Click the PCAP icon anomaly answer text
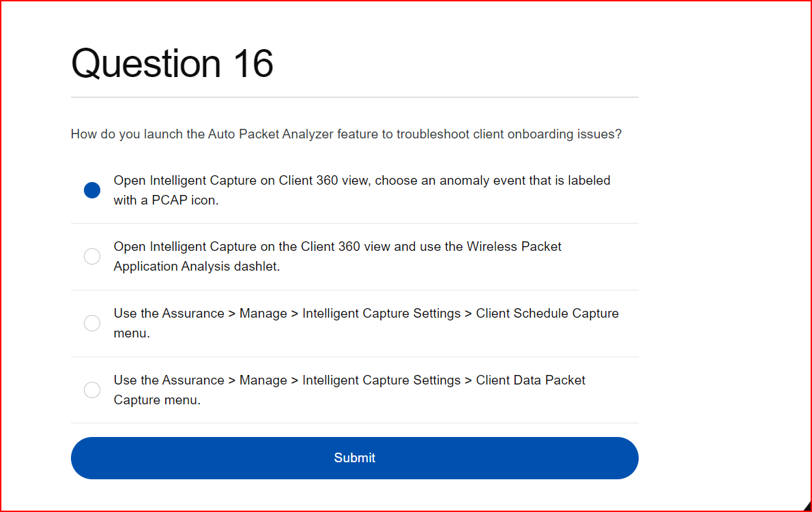Image resolution: width=812 pixels, height=512 pixels. point(361,190)
